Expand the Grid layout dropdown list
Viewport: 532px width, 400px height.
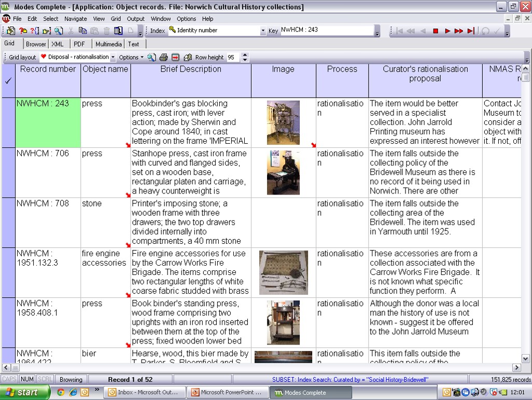(113, 58)
